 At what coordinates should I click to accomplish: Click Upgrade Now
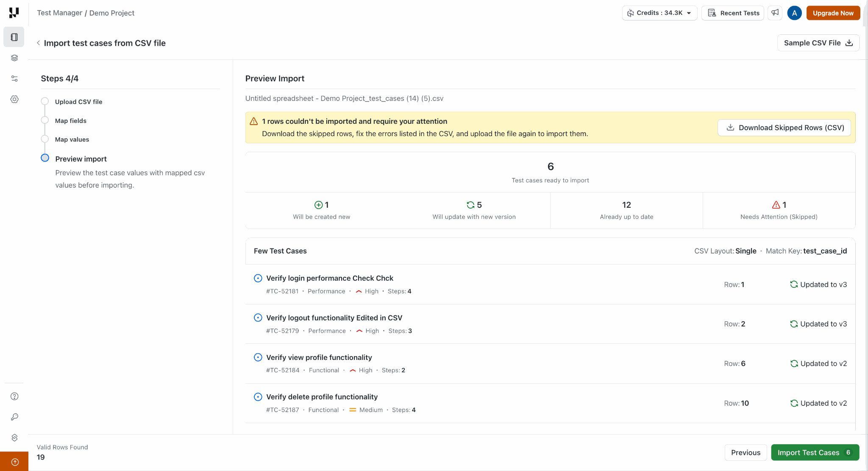click(833, 13)
